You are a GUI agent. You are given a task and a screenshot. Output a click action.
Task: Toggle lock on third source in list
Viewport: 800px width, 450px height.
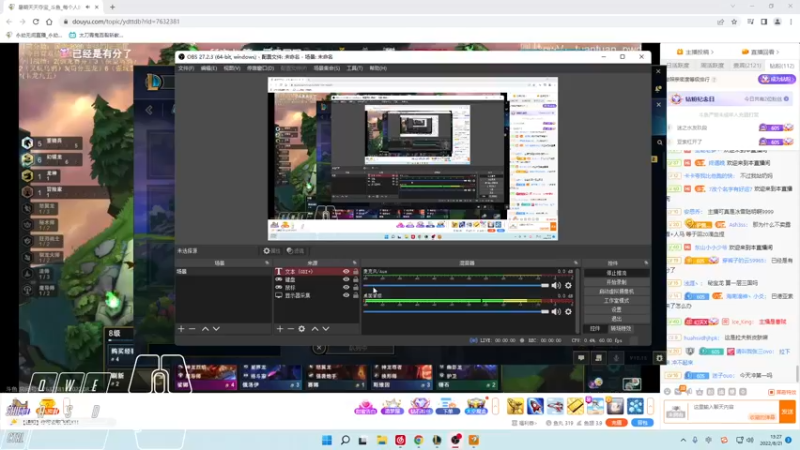pyautogui.click(x=356, y=287)
